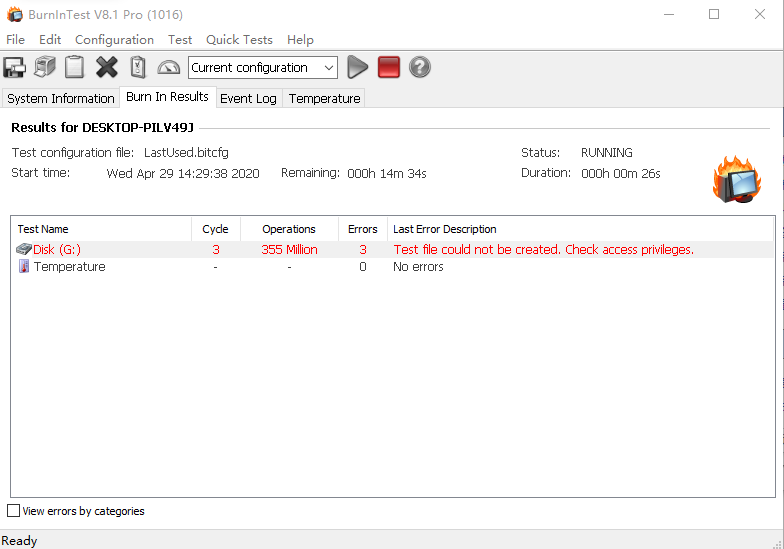Image resolution: width=784 pixels, height=549 pixels.
Task: Open the duty cycle gauge icon
Action: [168, 67]
